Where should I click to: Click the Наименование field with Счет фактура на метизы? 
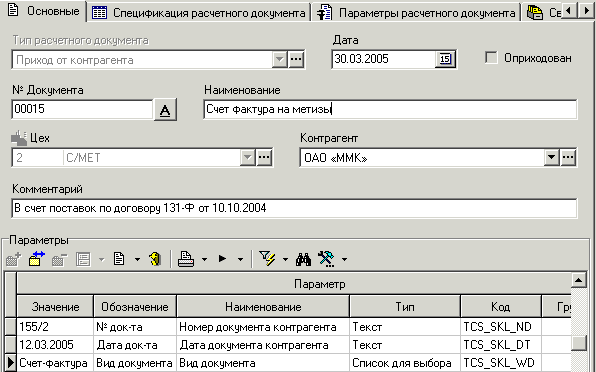390,109
